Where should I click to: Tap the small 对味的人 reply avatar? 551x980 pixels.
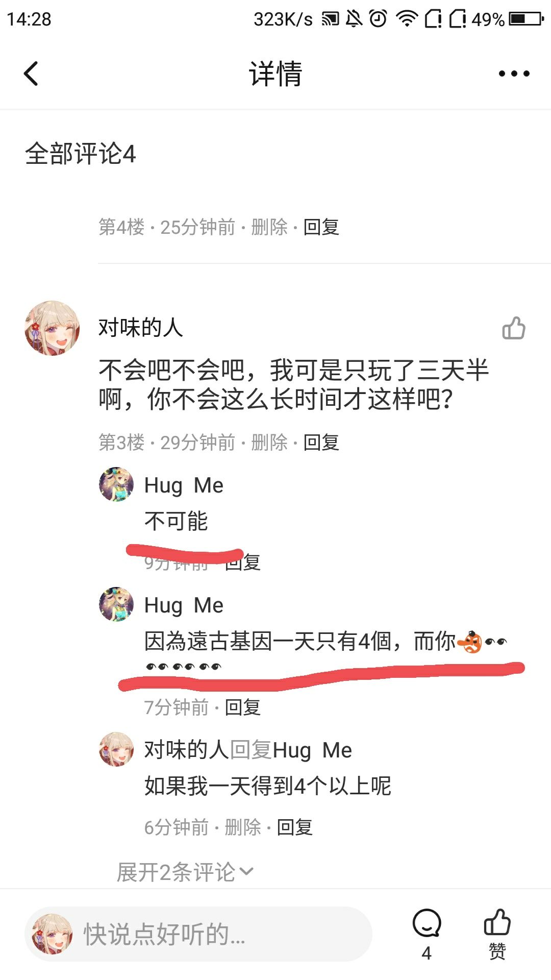click(116, 749)
